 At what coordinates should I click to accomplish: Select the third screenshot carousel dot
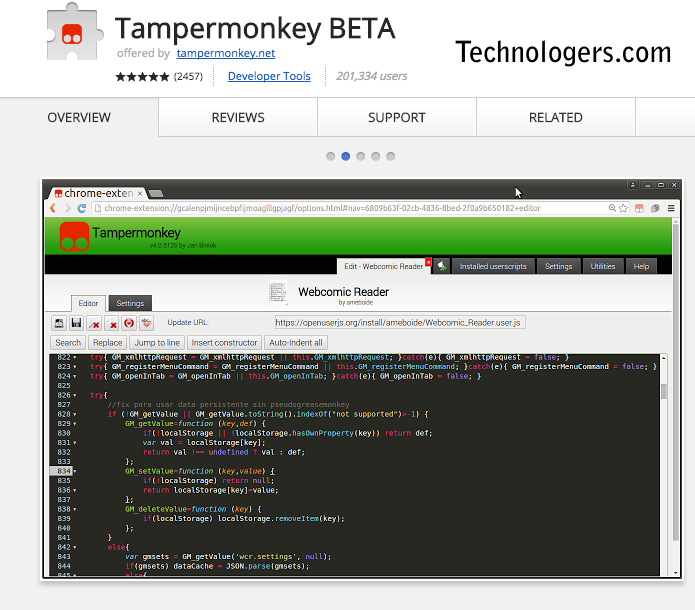(x=361, y=156)
